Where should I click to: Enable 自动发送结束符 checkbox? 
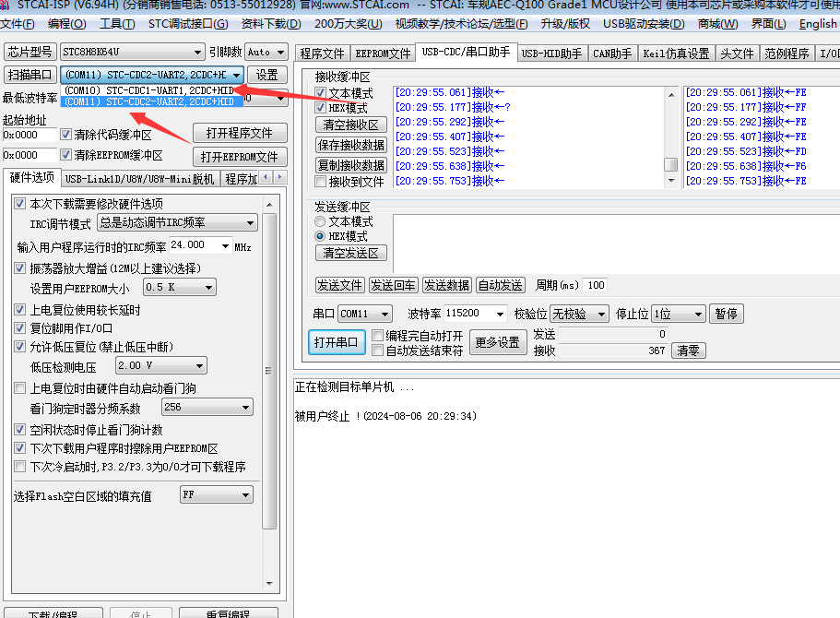378,351
